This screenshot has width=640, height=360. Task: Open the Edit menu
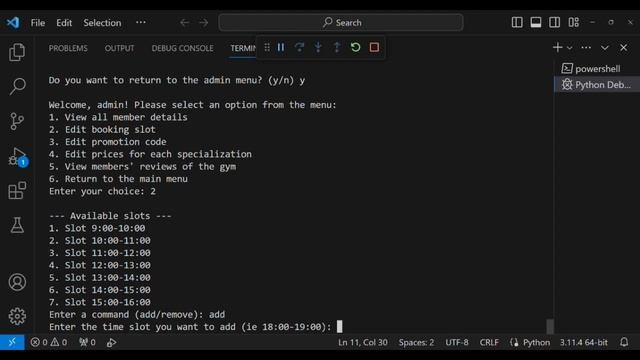pyautogui.click(x=64, y=23)
